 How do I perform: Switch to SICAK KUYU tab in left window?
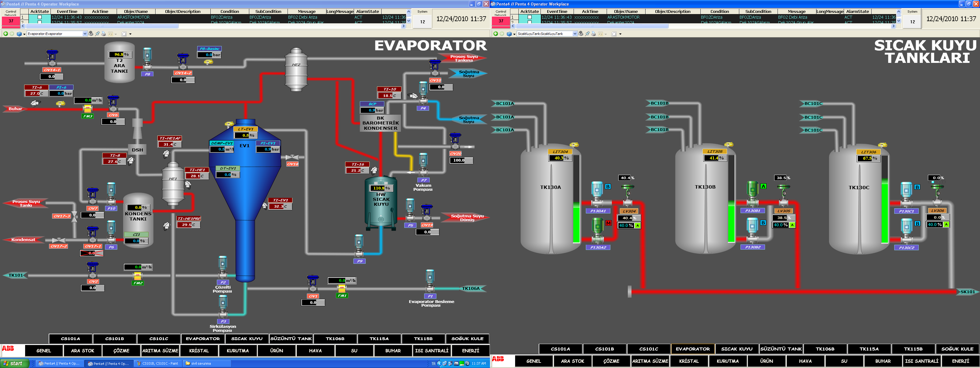pyautogui.click(x=247, y=339)
